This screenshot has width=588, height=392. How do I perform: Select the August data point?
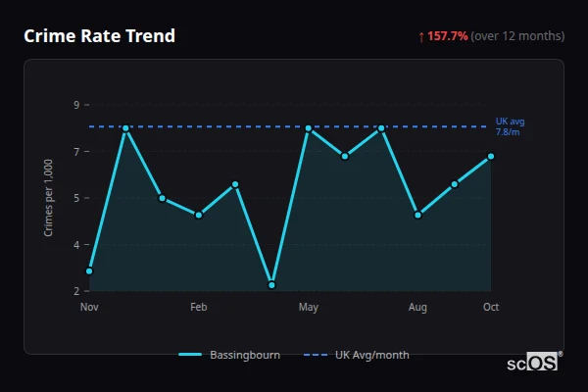click(417, 216)
